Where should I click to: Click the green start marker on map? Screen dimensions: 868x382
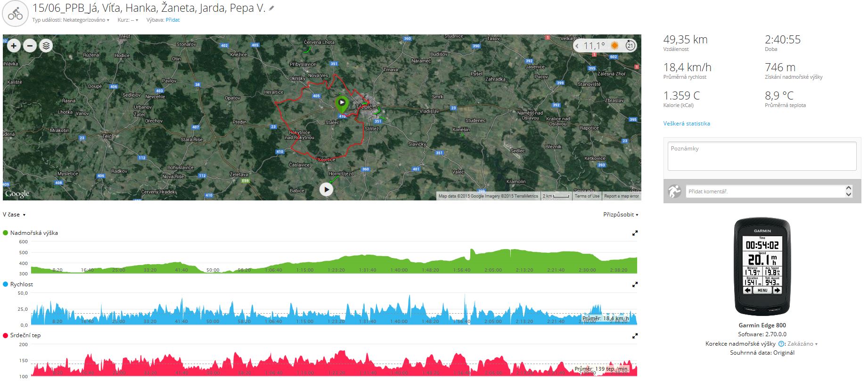(x=342, y=103)
